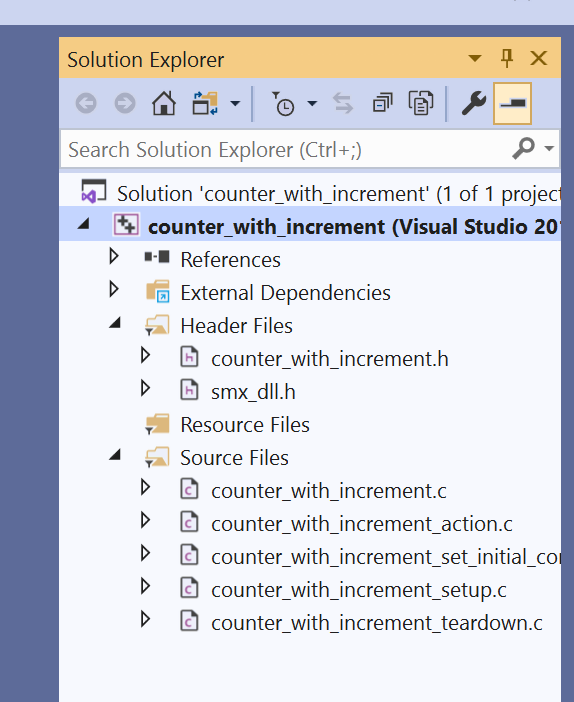Click the Search Solution Explorer input field
This screenshot has height=702, width=574.
[x=287, y=149]
